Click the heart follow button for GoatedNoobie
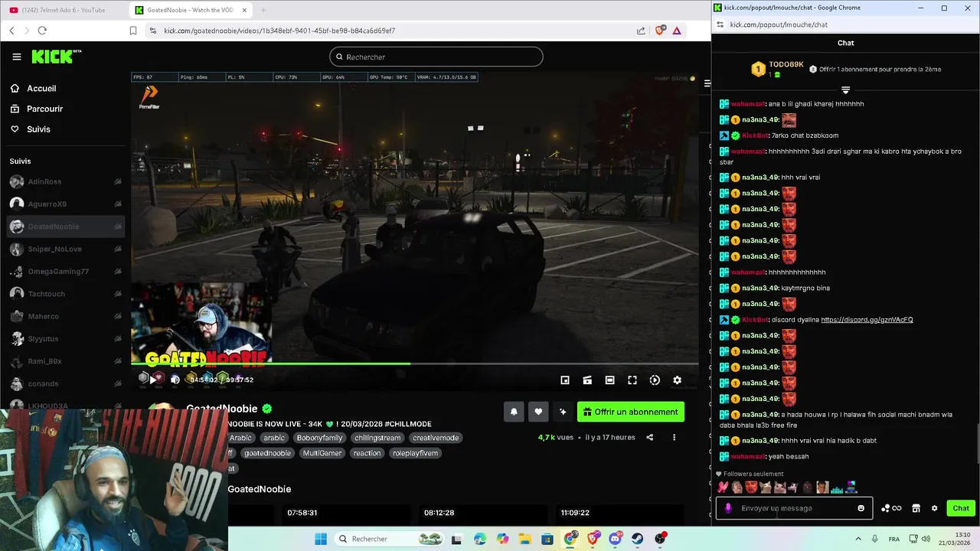 pyautogui.click(x=538, y=412)
